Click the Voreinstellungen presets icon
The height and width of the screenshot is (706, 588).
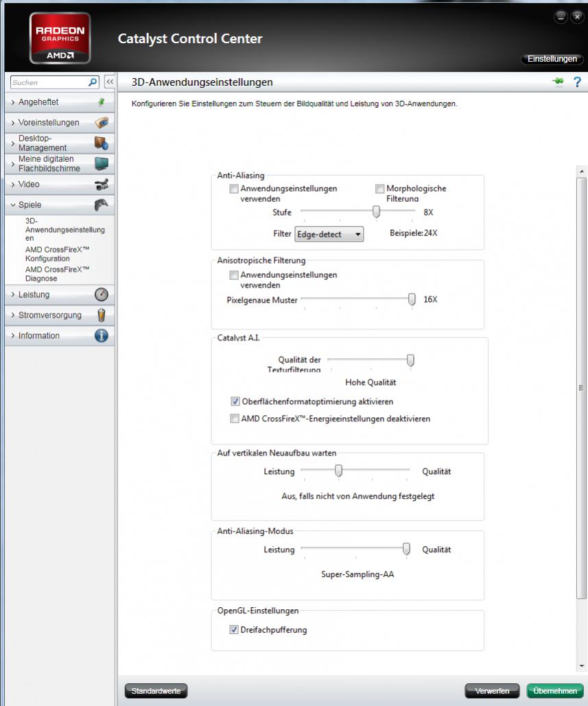point(102,122)
